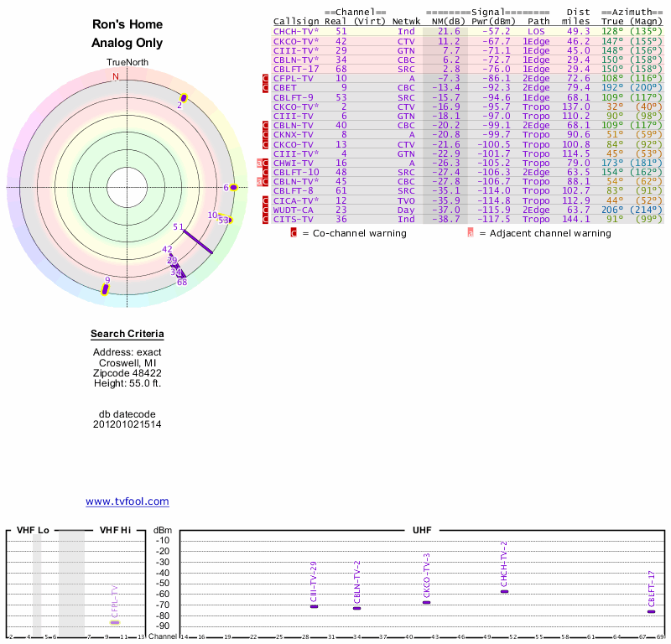671x644 pixels.
Task: Click the CBET callsign row
Action: (x=285, y=87)
